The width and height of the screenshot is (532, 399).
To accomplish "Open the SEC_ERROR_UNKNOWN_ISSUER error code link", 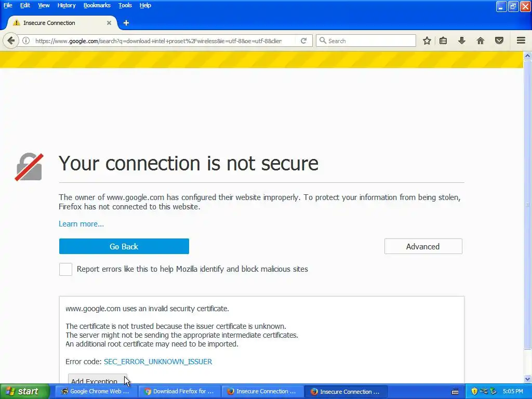I will click(x=158, y=362).
